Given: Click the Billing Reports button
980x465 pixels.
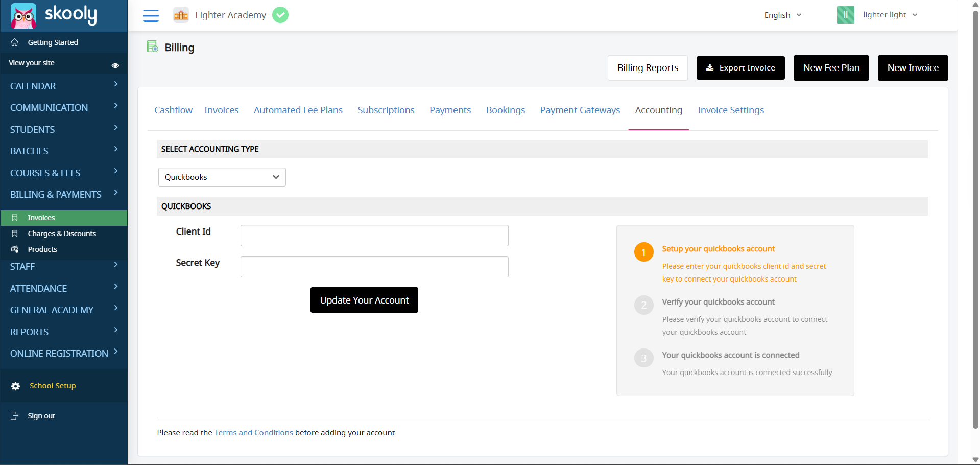Looking at the screenshot, I should [x=648, y=68].
